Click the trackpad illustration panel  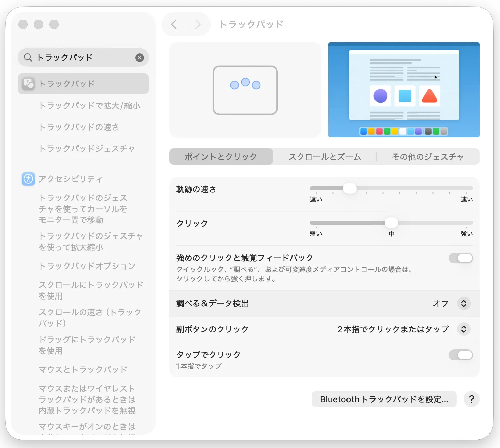[x=245, y=90]
